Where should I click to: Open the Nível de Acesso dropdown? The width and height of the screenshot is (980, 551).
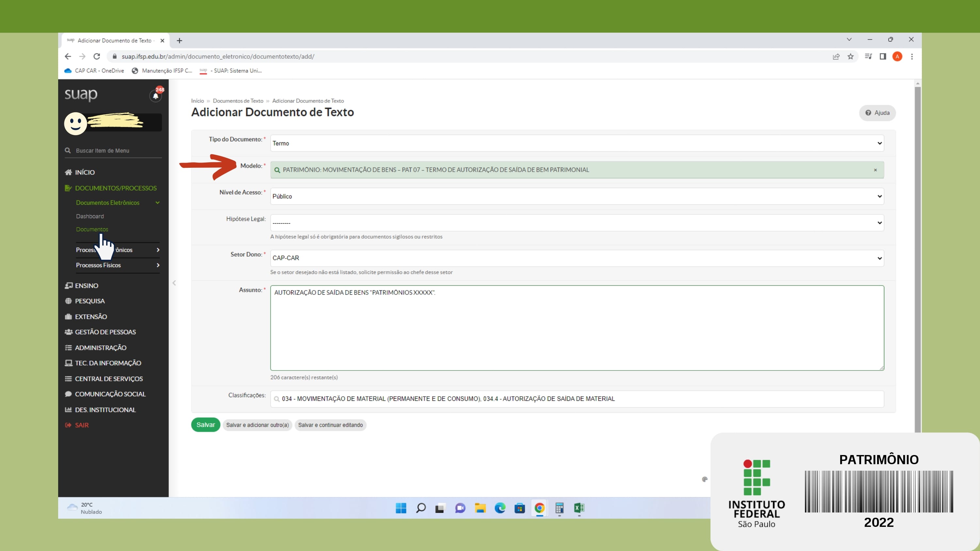pyautogui.click(x=577, y=196)
